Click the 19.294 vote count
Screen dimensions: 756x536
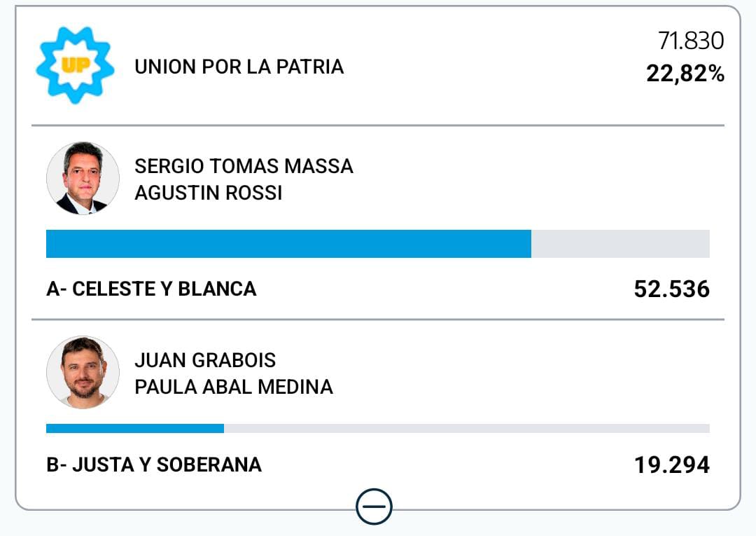pyautogui.click(x=671, y=465)
